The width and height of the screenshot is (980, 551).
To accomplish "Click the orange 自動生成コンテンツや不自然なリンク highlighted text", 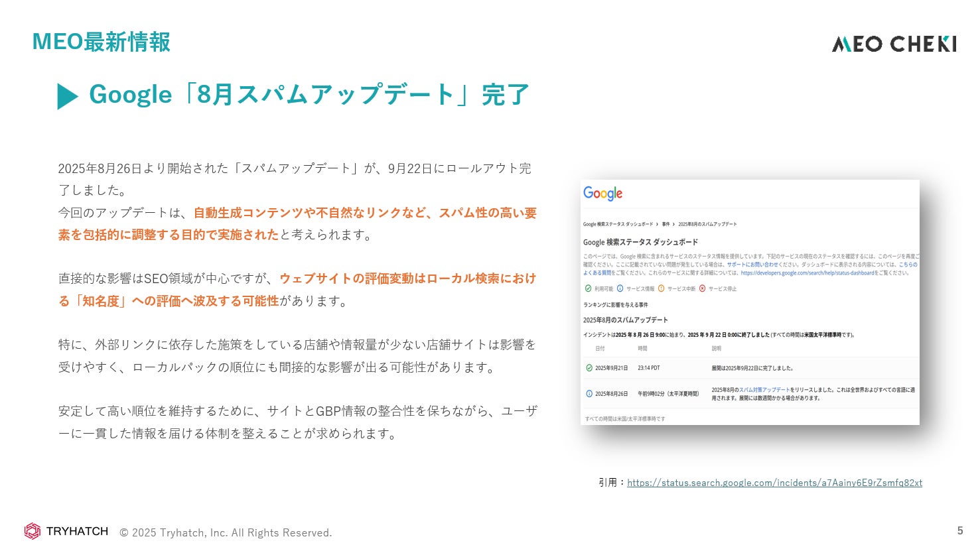I will point(297,223).
